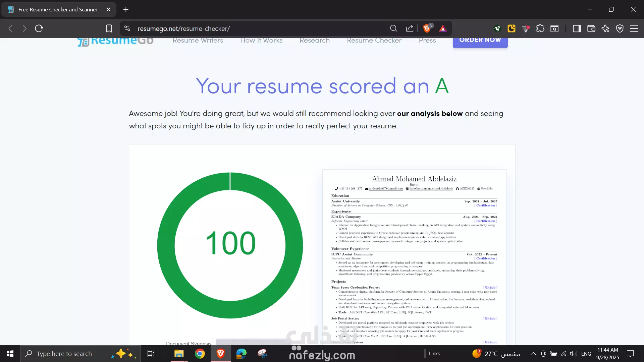Click the yellow moon extension icon
644x362 pixels.
(x=512, y=28)
